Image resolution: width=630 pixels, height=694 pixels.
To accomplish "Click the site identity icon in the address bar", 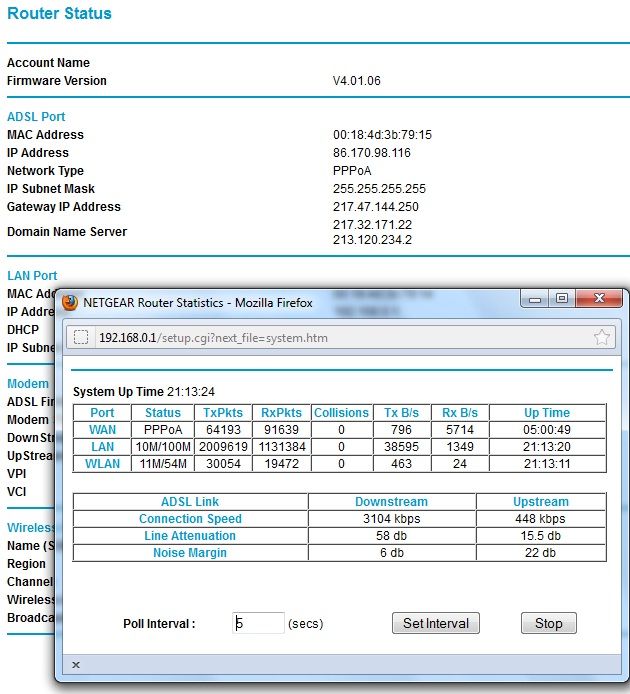I will [81, 338].
